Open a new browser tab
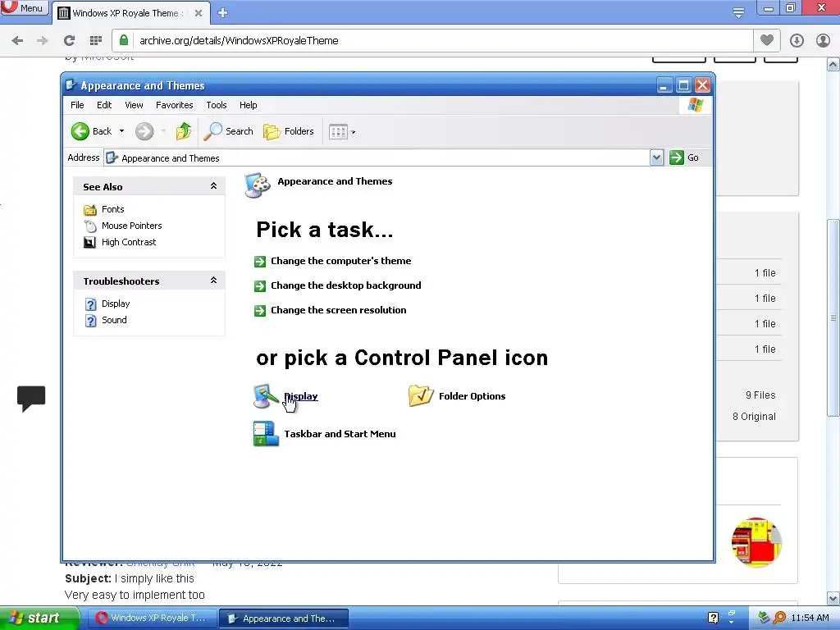Screen dimensions: 840x630 [223, 13]
